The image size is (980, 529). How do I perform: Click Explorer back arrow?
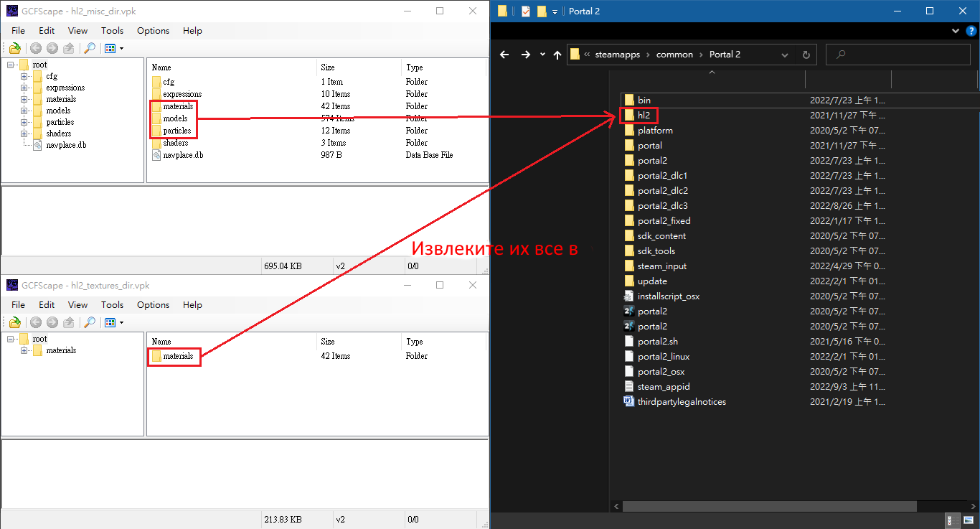(504, 55)
